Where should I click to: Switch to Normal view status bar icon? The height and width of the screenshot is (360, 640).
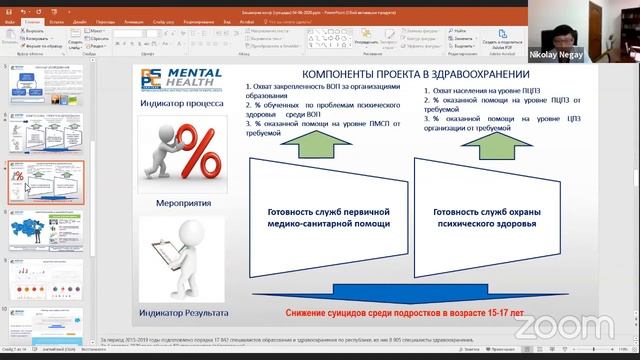pyautogui.click(x=527, y=349)
